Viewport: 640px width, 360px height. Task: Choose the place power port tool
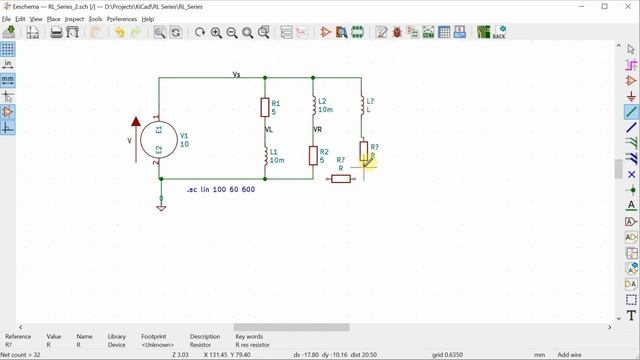631,96
